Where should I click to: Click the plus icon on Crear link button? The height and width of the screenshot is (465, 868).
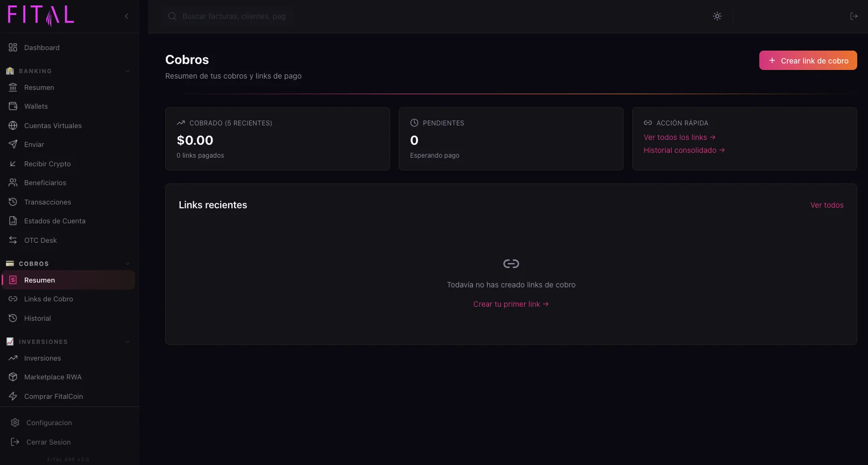[772, 60]
